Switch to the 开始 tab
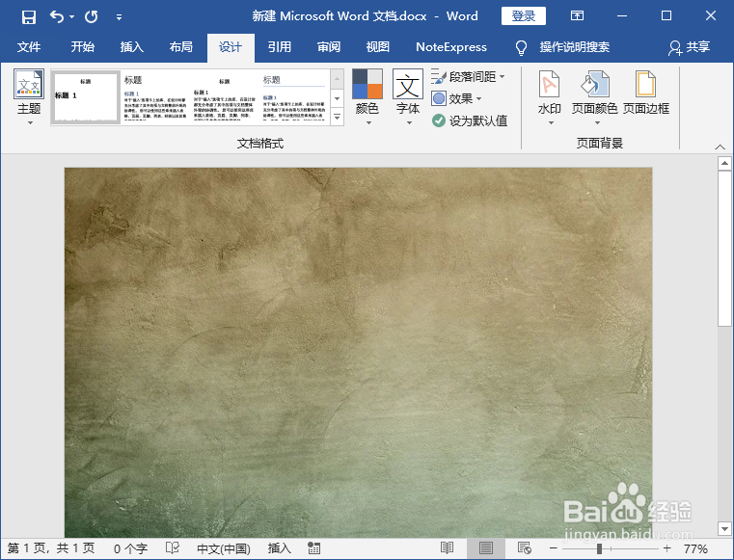The width and height of the screenshot is (734, 560). pos(82,47)
